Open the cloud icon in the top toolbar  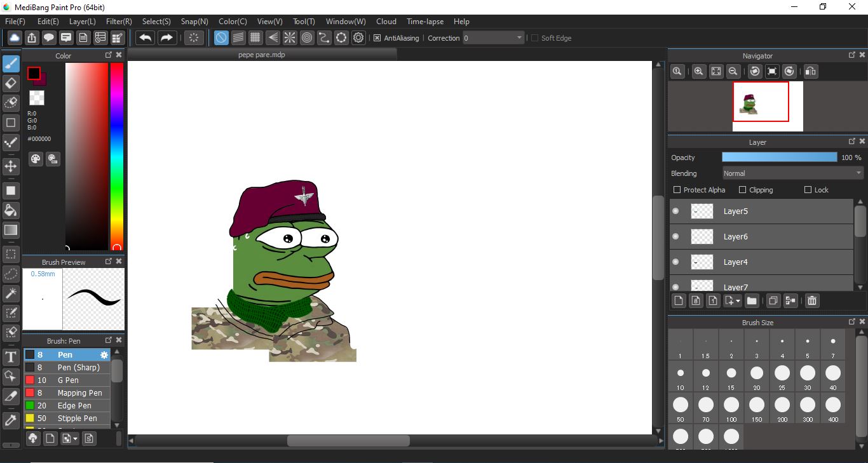click(14, 38)
